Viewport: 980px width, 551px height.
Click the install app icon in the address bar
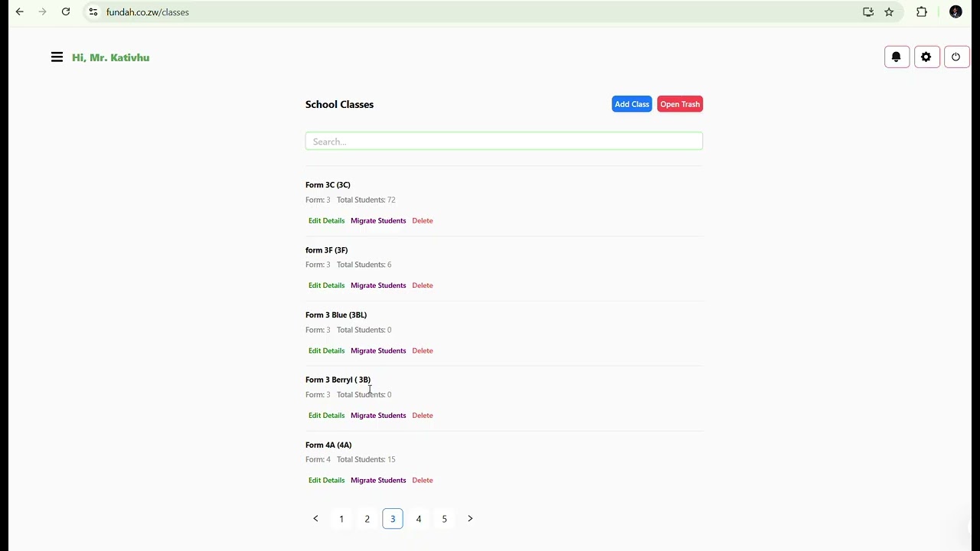pos(868,12)
